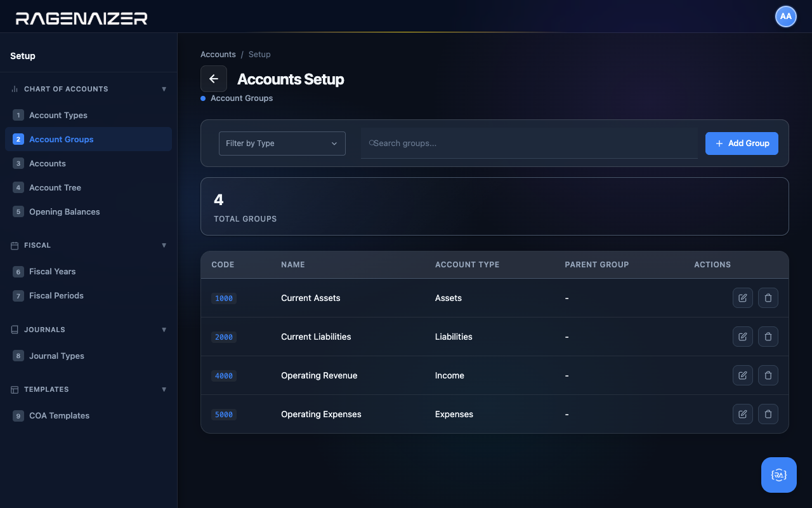The height and width of the screenshot is (508, 812).
Task: Edit the Current Assets group
Action: click(x=743, y=298)
